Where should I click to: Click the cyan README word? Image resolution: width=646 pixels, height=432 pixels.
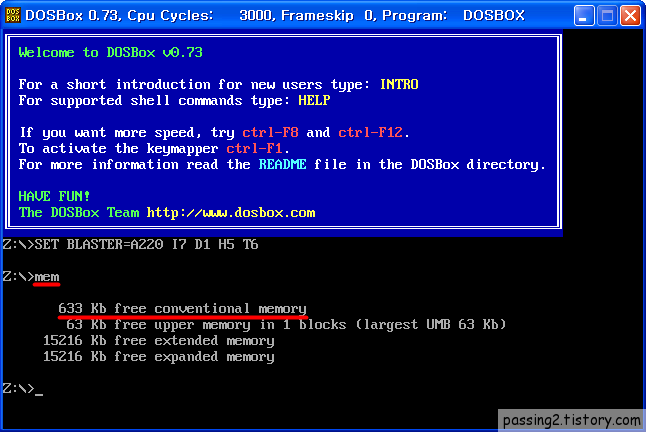click(x=282, y=164)
